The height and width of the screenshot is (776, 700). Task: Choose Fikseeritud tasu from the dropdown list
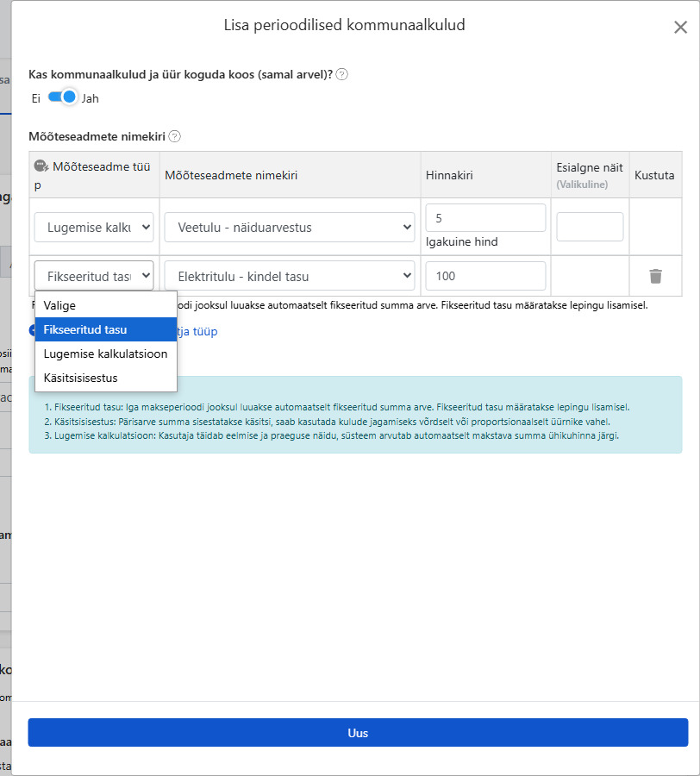pos(106,329)
